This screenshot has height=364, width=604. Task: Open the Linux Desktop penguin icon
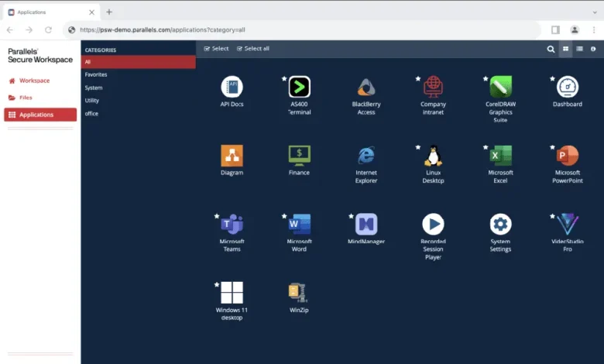(433, 156)
